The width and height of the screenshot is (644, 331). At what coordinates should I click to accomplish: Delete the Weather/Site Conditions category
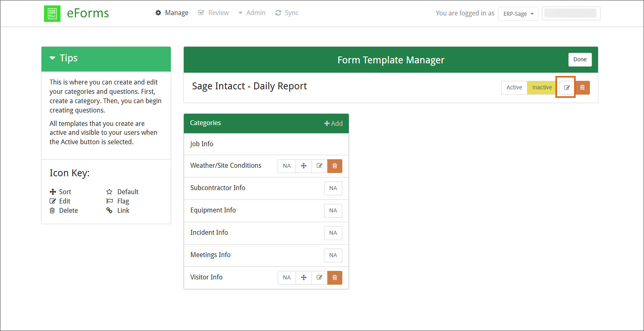point(335,166)
